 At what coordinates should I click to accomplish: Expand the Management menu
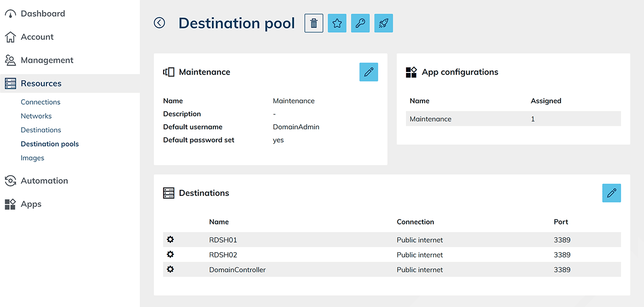click(x=47, y=60)
